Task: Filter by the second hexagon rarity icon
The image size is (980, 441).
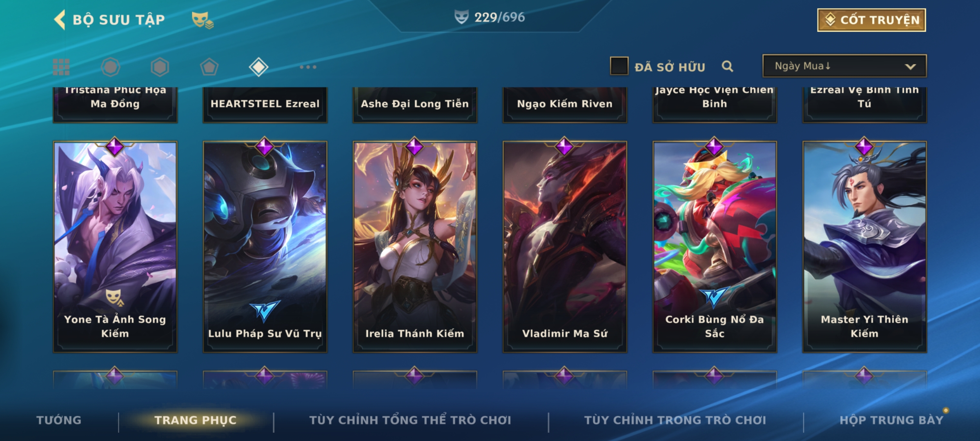Action: click(160, 67)
